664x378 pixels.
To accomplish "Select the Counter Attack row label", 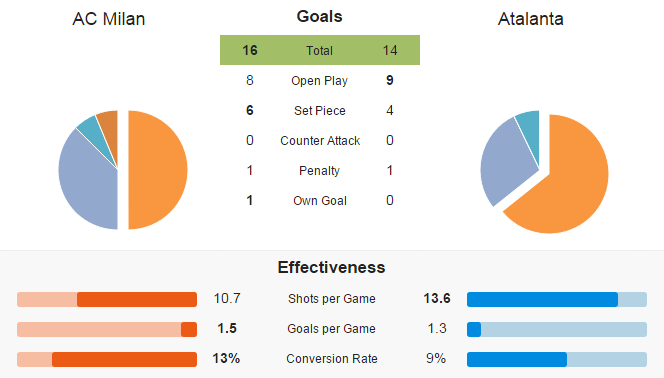I will tap(320, 141).
